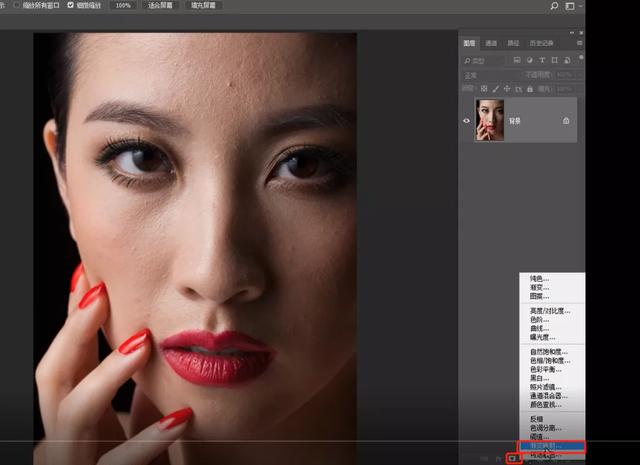Image resolution: width=640 pixels, height=465 pixels.
Task: Click the prevent artboard auto-nesting lock icon
Action: click(518, 89)
